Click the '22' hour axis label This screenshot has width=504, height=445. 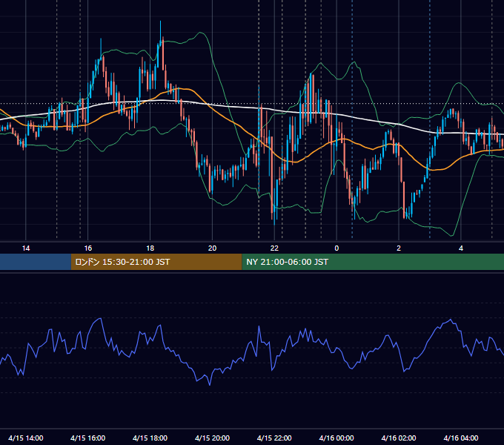click(274, 248)
